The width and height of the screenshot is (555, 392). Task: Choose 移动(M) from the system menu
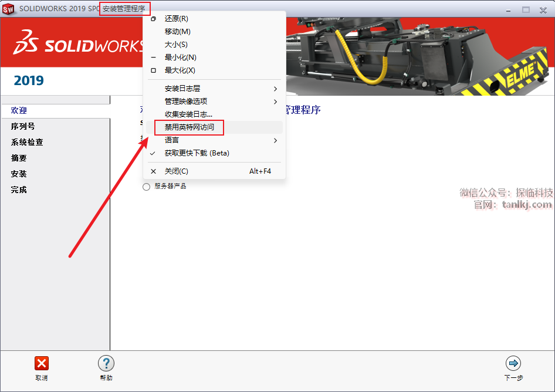click(214, 32)
